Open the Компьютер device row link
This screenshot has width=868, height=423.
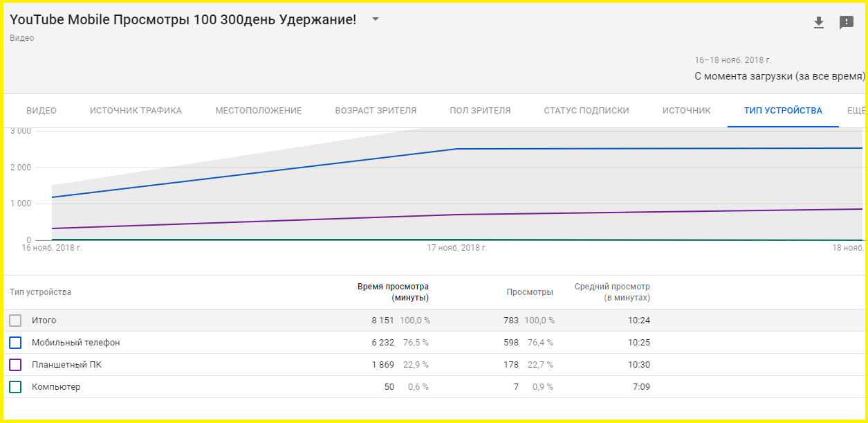pyautogui.click(x=56, y=387)
